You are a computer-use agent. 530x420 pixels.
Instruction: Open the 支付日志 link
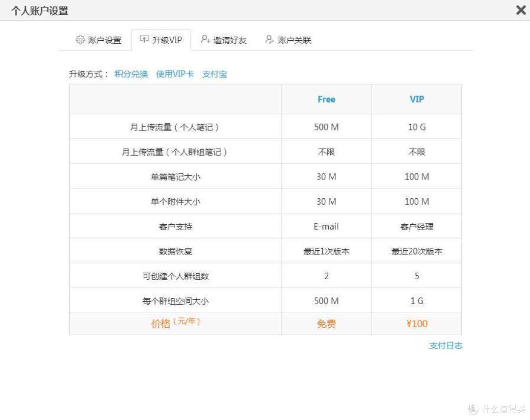click(446, 345)
